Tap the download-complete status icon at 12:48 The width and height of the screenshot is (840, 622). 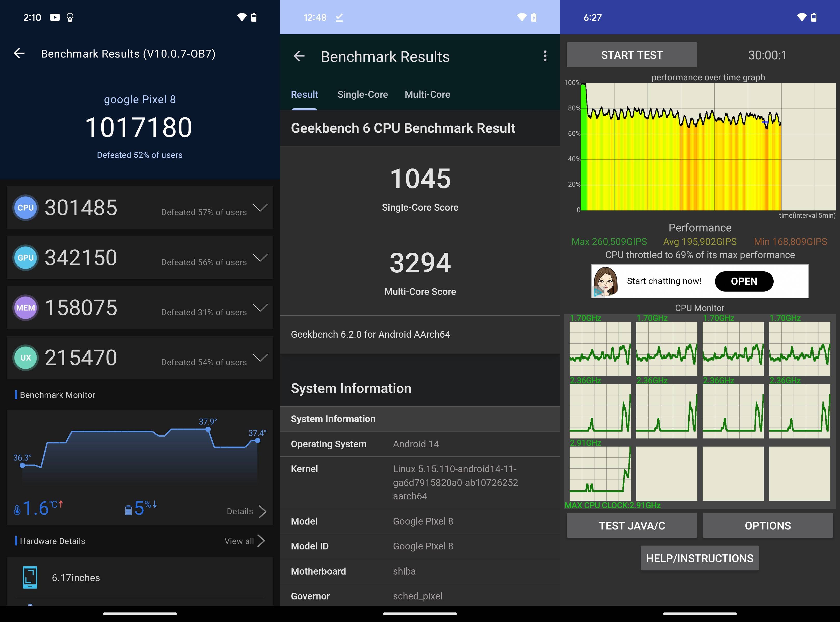339,17
